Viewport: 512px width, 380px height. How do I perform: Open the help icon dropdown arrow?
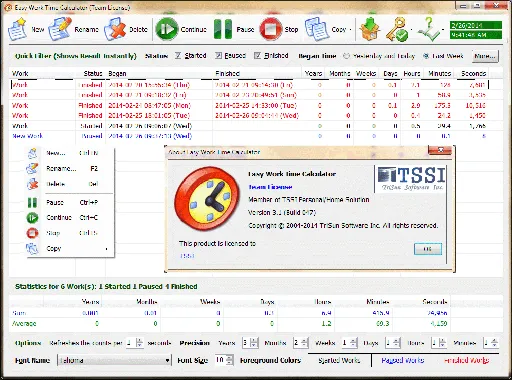[443, 30]
